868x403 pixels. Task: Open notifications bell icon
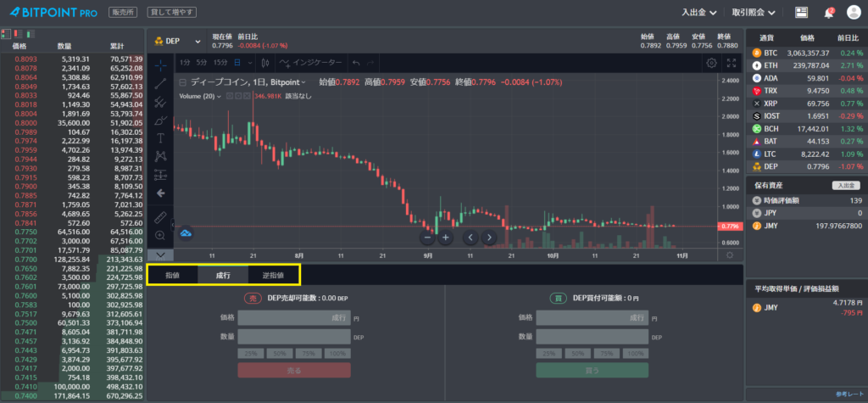coord(829,13)
